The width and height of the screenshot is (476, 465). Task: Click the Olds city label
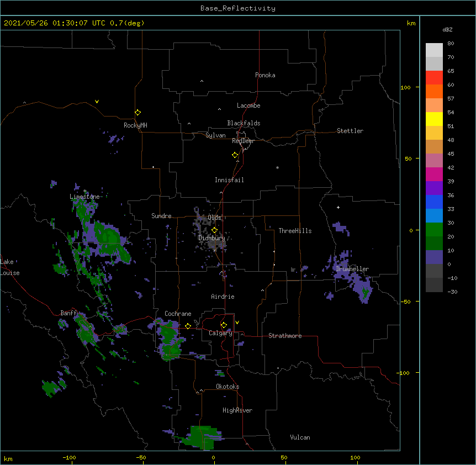tap(214, 218)
